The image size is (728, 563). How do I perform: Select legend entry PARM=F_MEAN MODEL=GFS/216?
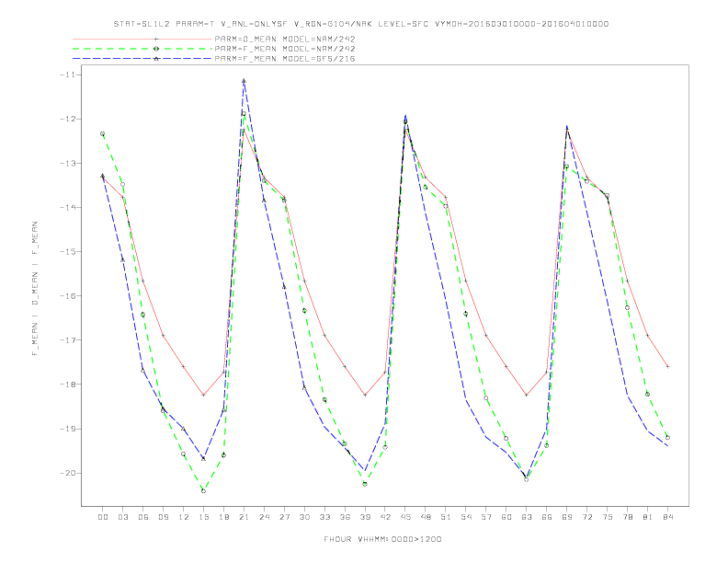point(285,59)
